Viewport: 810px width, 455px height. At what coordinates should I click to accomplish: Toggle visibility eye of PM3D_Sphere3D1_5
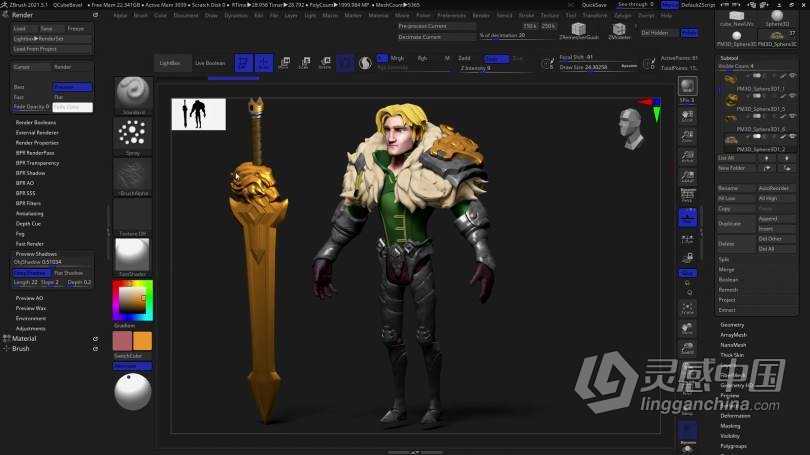(793, 96)
